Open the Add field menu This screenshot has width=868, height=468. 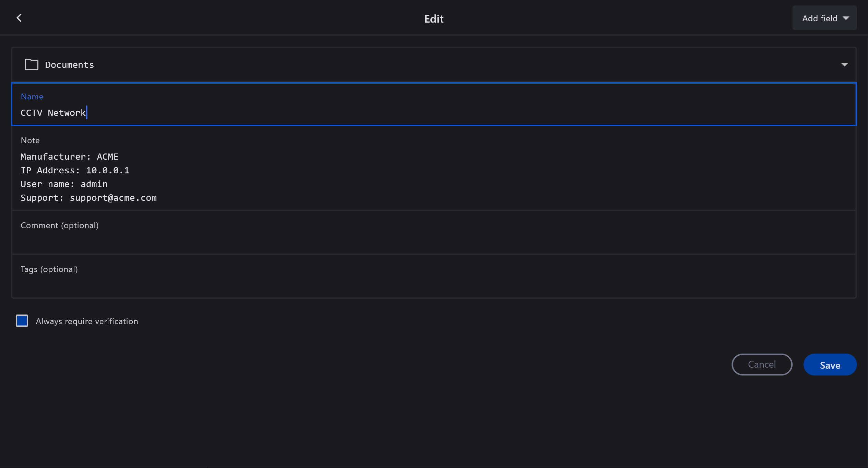(824, 18)
